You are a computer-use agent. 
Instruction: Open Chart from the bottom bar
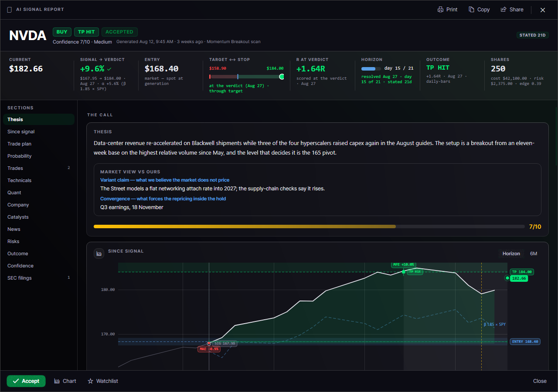pos(65,381)
